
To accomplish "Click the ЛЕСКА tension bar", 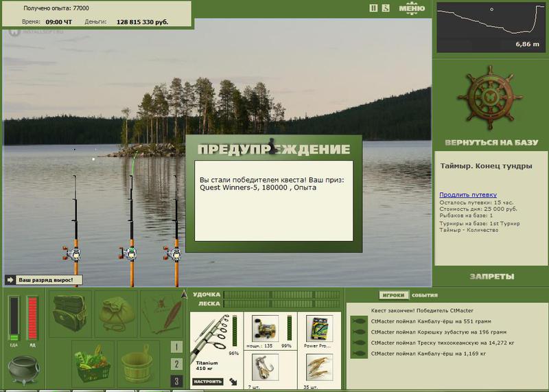I will (x=281, y=303).
